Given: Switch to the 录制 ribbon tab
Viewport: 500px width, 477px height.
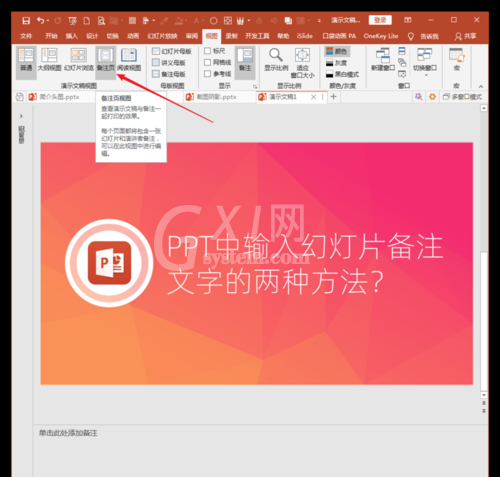Looking at the screenshot, I should click(231, 36).
